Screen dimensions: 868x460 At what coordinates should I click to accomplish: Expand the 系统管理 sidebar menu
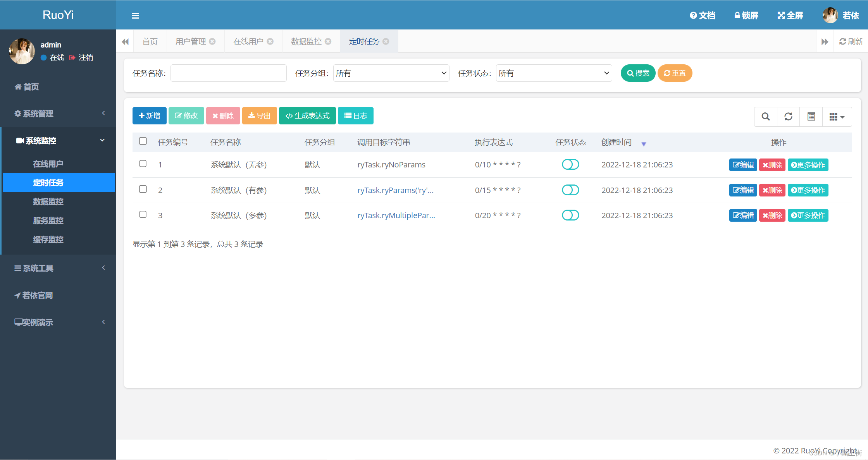[58, 114]
